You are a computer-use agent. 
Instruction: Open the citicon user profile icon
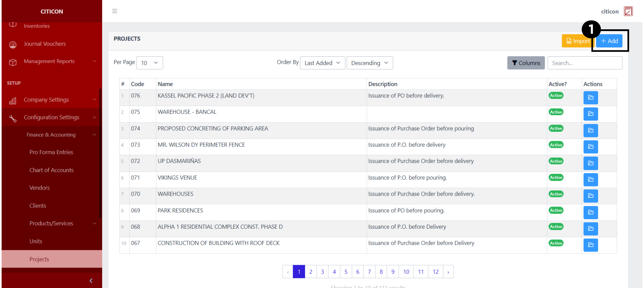coord(628,11)
